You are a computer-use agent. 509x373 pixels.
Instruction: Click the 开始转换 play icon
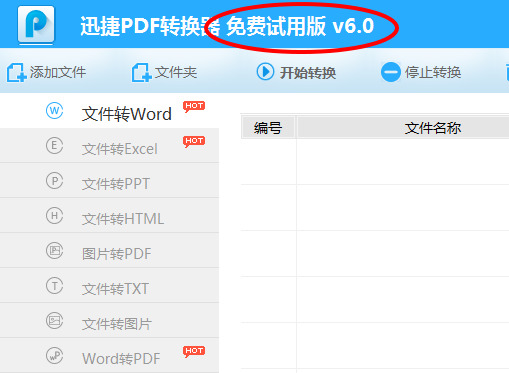[x=265, y=72]
